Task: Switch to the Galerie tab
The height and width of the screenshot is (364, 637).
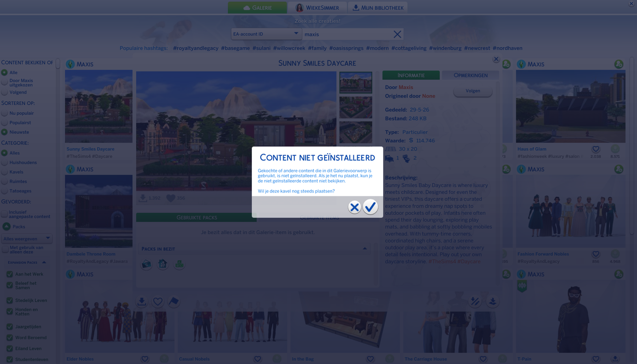Action: click(x=257, y=7)
